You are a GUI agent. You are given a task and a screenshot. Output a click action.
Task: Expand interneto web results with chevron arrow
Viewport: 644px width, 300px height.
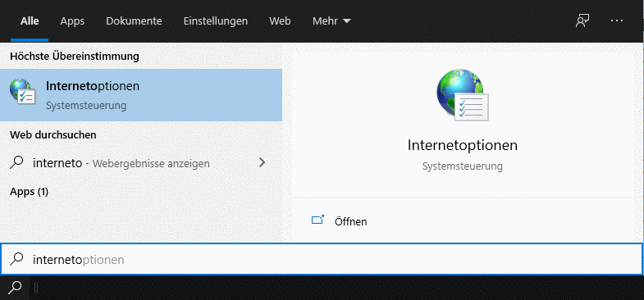tap(262, 163)
